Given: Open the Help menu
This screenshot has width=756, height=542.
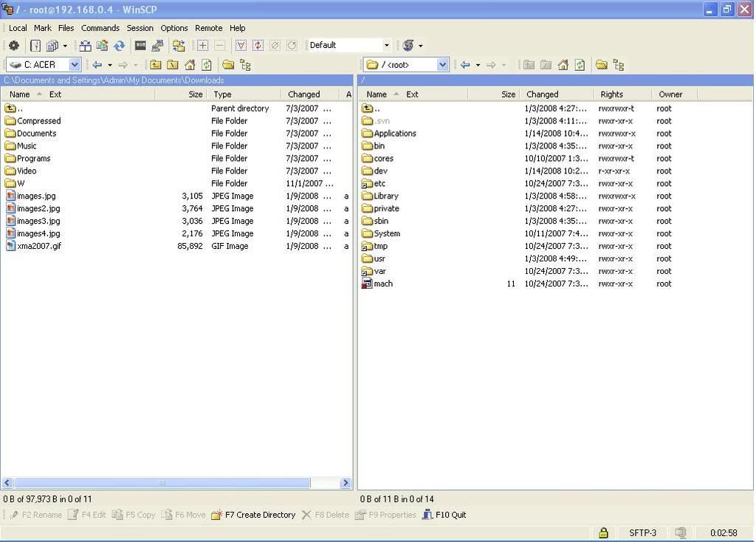Looking at the screenshot, I should pos(237,28).
